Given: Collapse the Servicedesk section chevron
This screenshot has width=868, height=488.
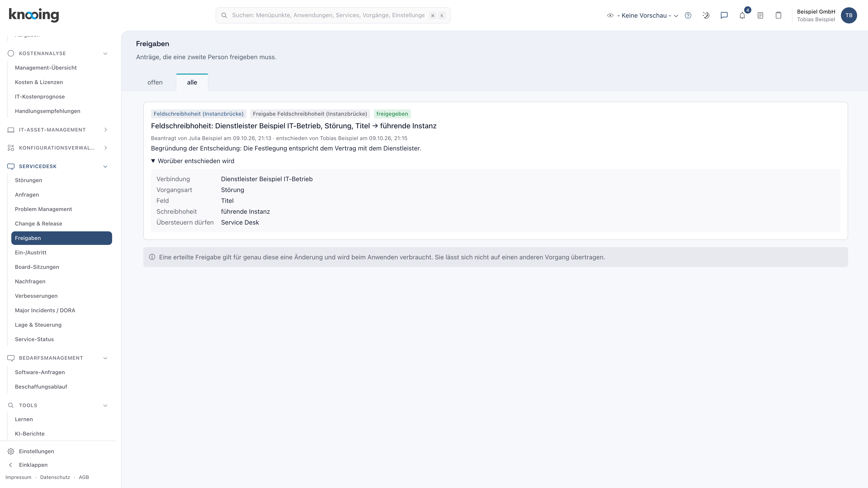Looking at the screenshot, I should click(106, 166).
